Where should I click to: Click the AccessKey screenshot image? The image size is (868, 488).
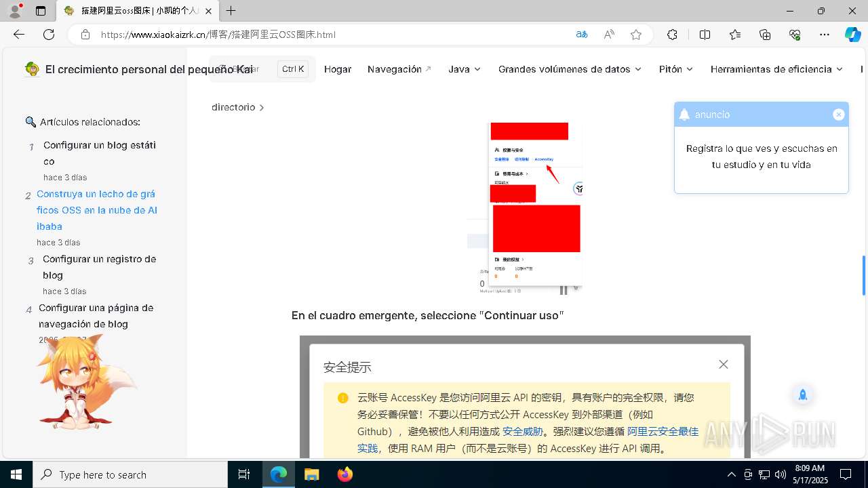coord(524,209)
